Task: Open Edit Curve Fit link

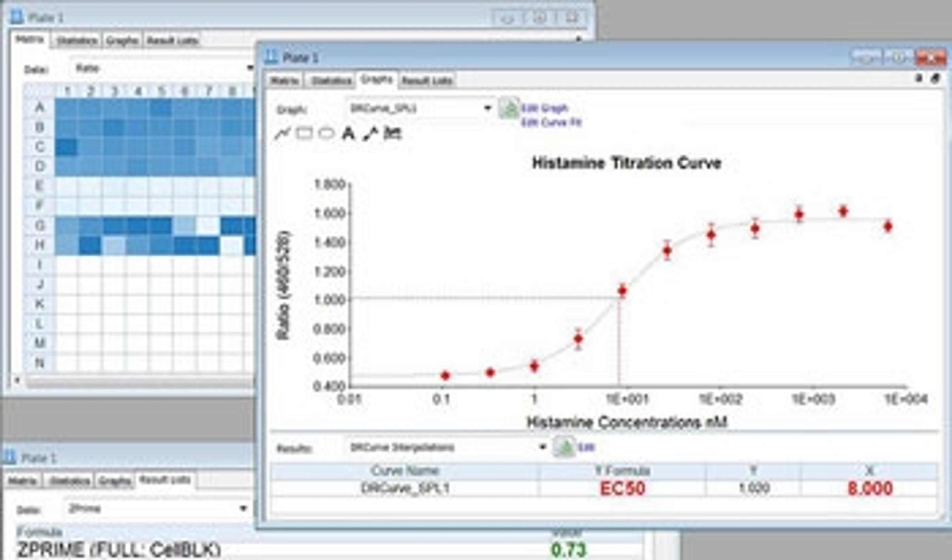Action: click(x=551, y=123)
